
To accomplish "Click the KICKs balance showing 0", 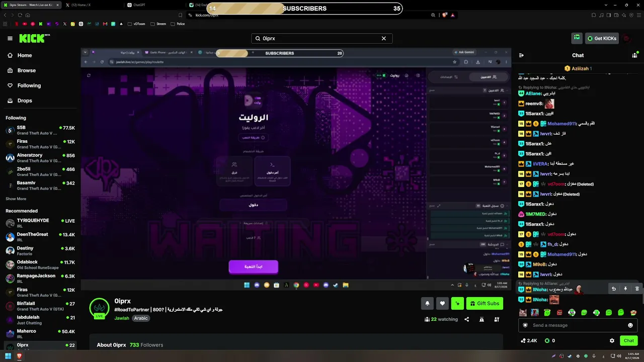I will 549,340.
